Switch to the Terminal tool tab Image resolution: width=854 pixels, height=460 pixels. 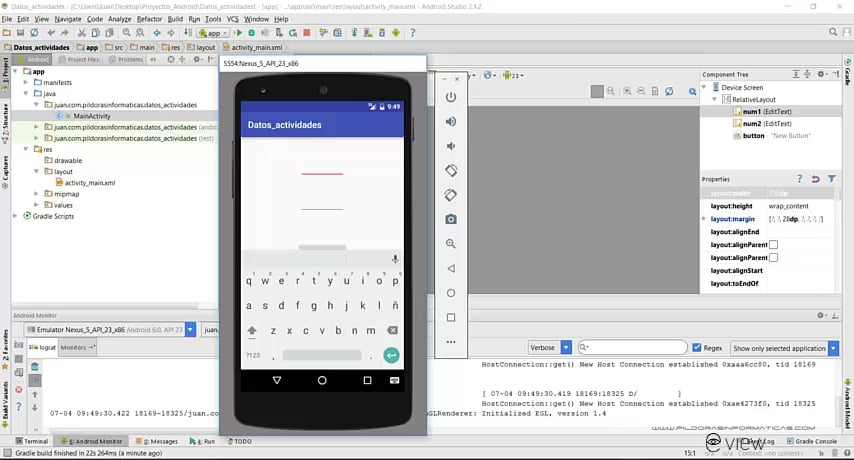(x=32, y=441)
